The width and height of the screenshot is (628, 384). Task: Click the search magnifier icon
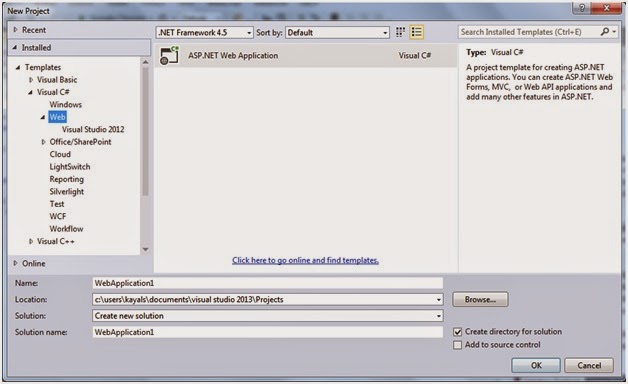605,32
